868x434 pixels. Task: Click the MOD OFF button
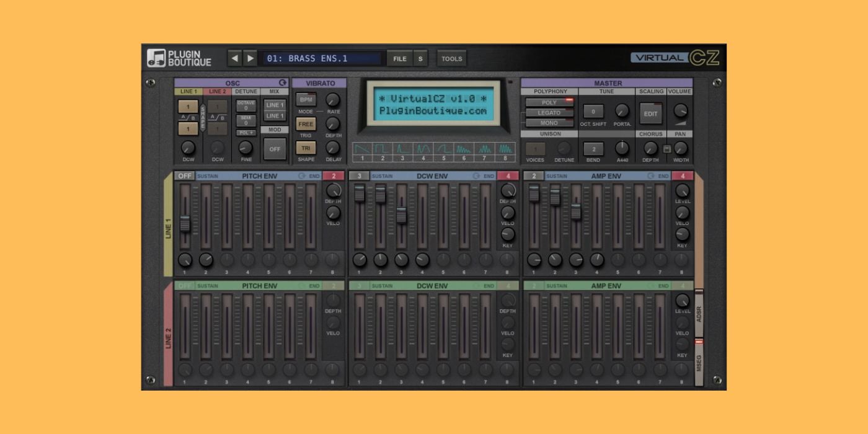pos(274,149)
